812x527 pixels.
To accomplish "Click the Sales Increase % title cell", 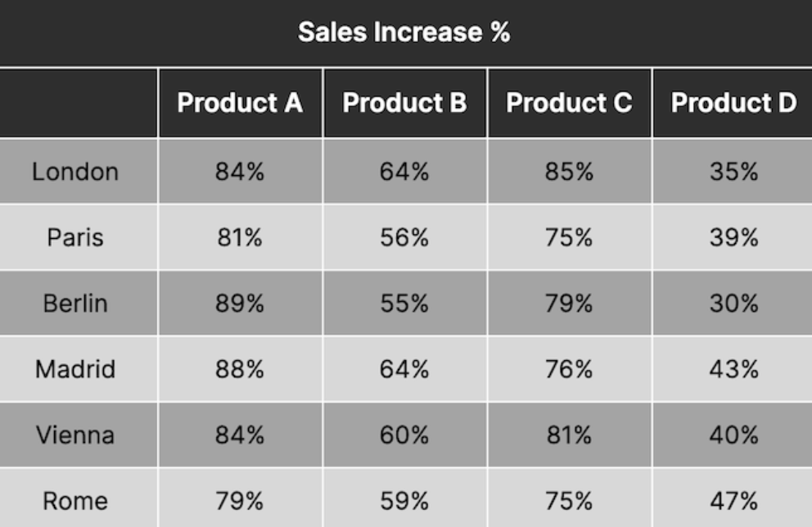I will [404, 33].
